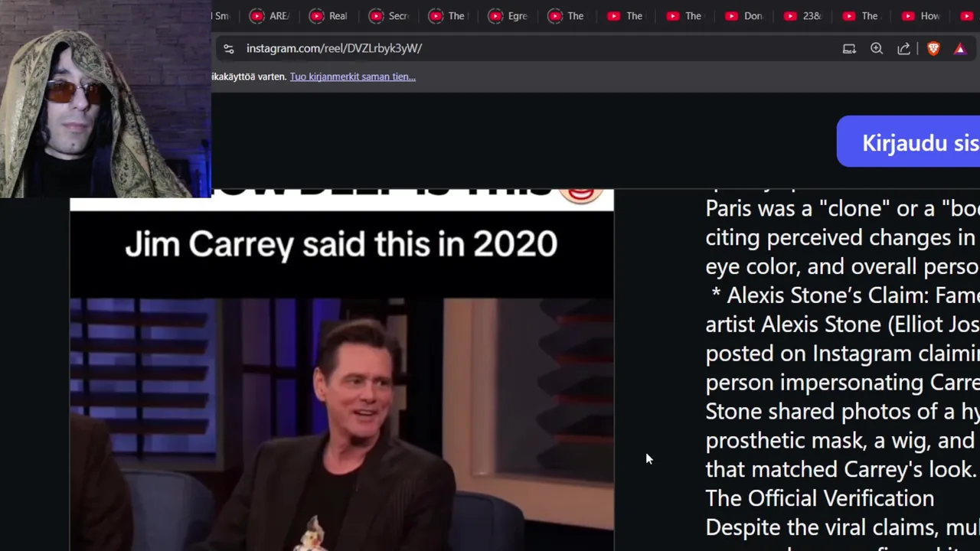Click the '* Alexis Stone's Claim' text line
980x551 pixels.
[844, 295]
